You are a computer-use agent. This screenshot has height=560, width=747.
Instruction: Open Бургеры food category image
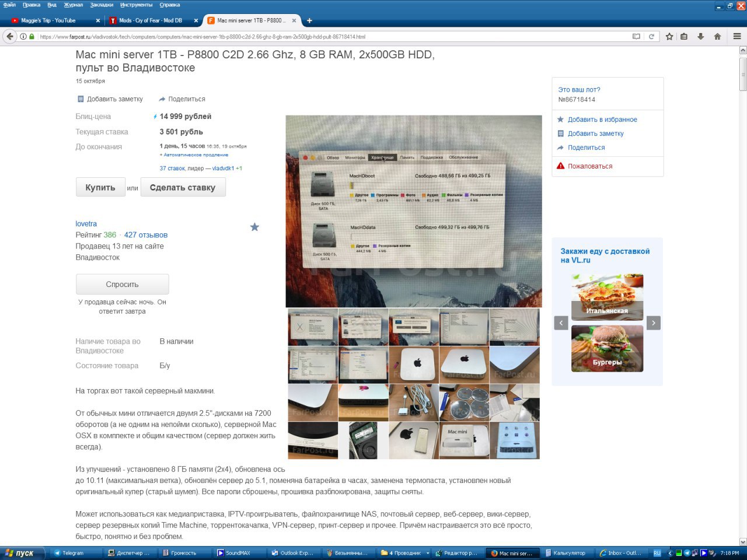click(x=607, y=348)
